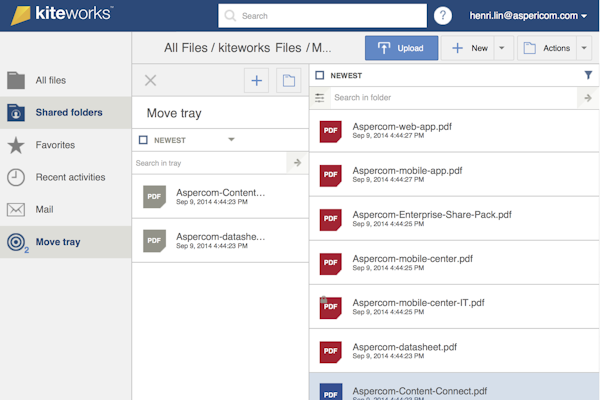Image resolution: width=600 pixels, height=400 pixels.
Task: Click the Search in tray arrow button
Action: (297, 163)
